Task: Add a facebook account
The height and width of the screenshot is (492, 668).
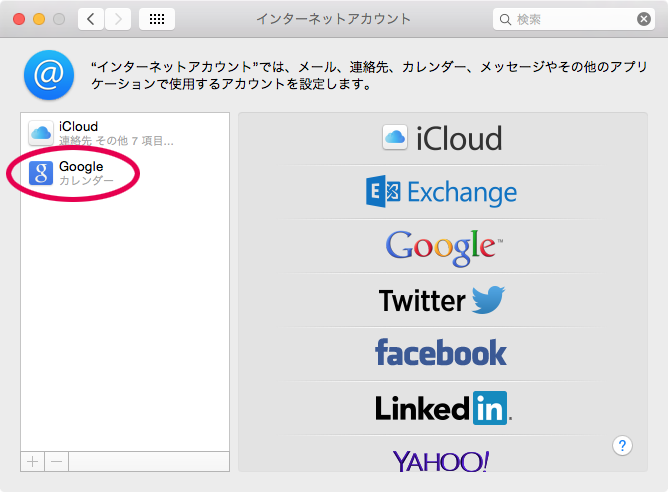Action: 442,354
